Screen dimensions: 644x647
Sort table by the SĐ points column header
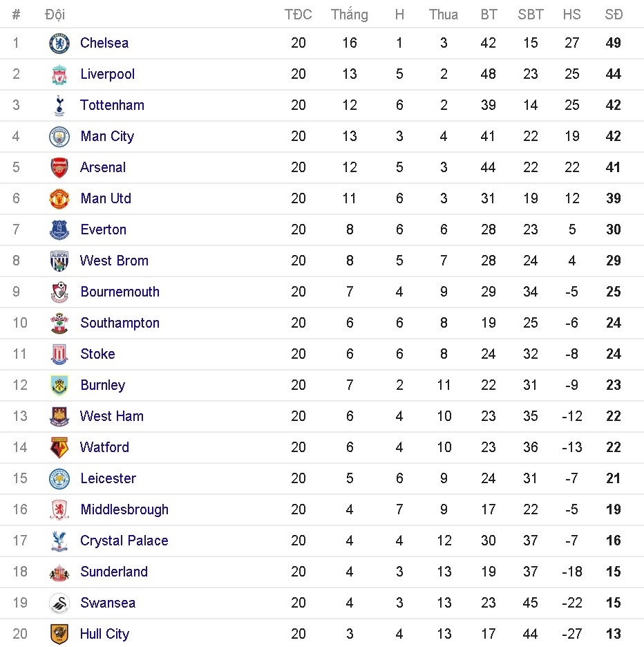613,14
